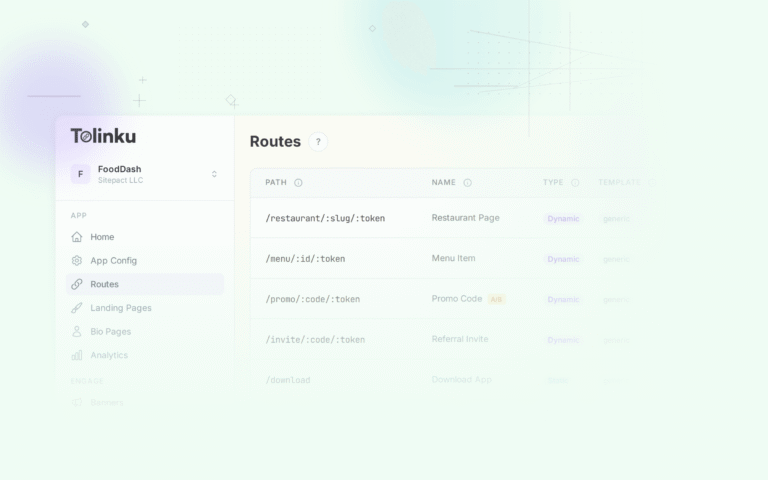Click the App Config gear icon
The image size is (768, 480).
(x=77, y=261)
